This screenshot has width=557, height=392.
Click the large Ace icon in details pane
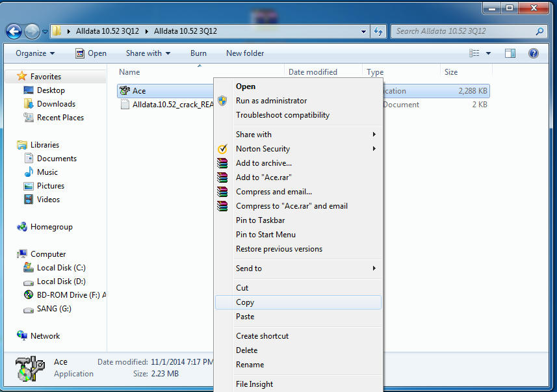pos(30,369)
